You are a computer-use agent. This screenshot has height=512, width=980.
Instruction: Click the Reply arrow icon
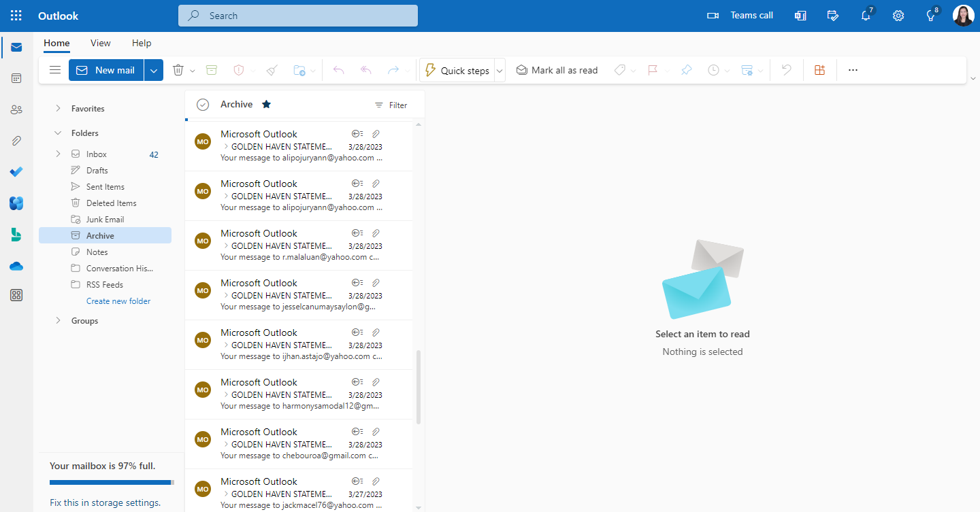(x=339, y=70)
